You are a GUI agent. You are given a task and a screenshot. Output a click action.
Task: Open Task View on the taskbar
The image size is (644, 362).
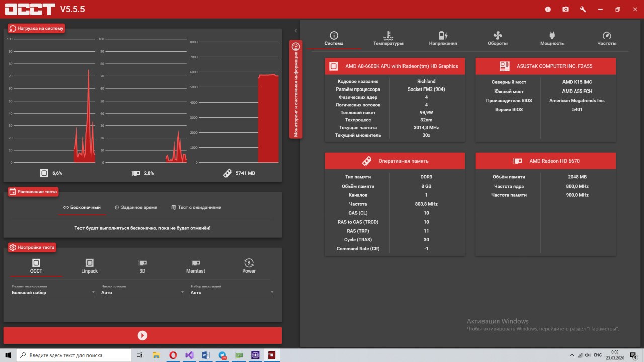point(140,355)
